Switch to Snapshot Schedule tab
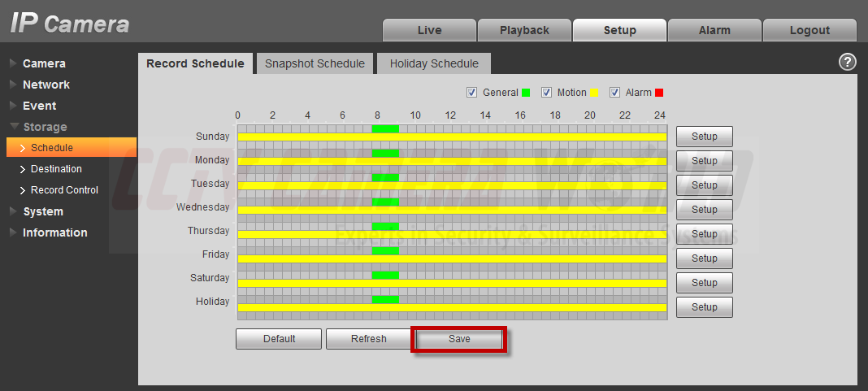The image size is (868, 391). [315, 63]
